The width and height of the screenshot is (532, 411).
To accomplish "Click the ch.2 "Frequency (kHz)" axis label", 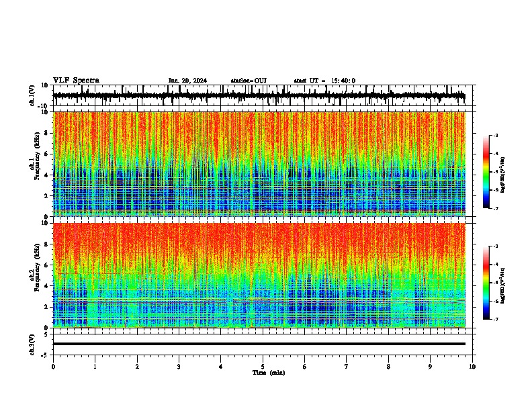I will (x=37, y=267).
